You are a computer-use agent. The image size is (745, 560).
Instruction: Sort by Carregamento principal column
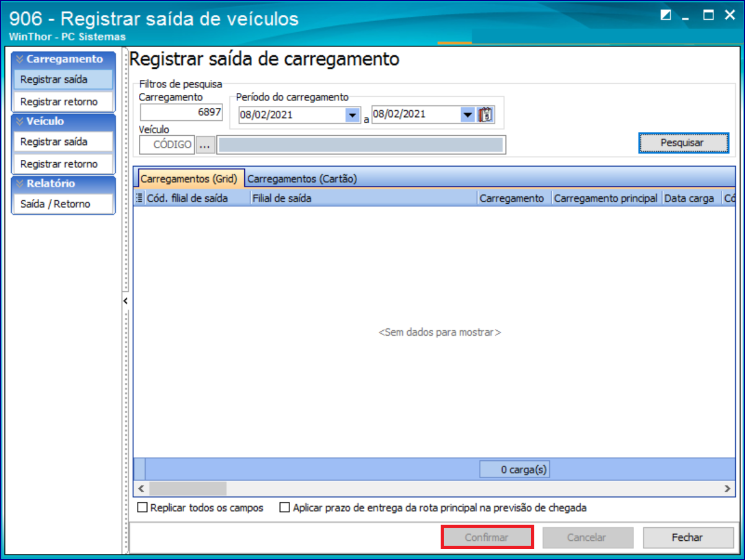pyautogui.click(x=606, y=198)
